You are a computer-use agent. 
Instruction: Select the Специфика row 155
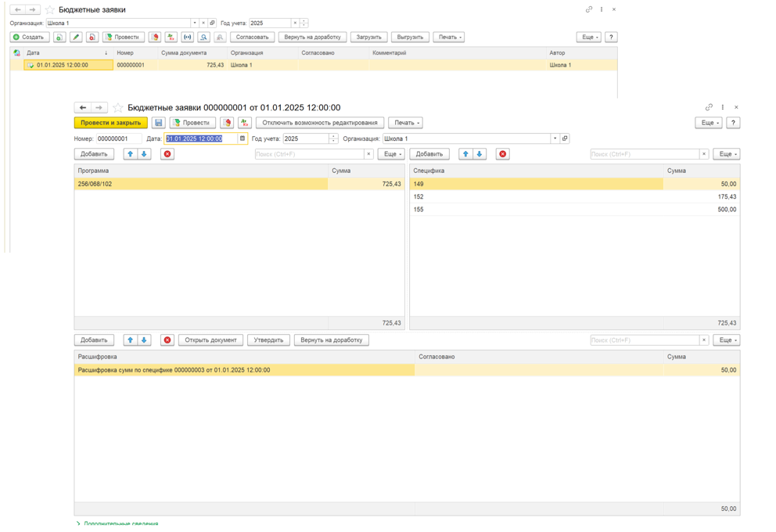point(575,210)
